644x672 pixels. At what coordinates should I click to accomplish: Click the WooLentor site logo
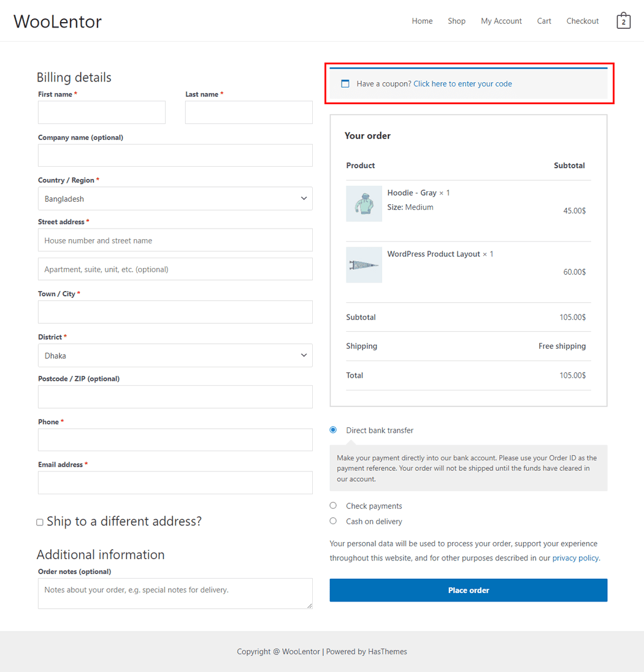point(58,21)
